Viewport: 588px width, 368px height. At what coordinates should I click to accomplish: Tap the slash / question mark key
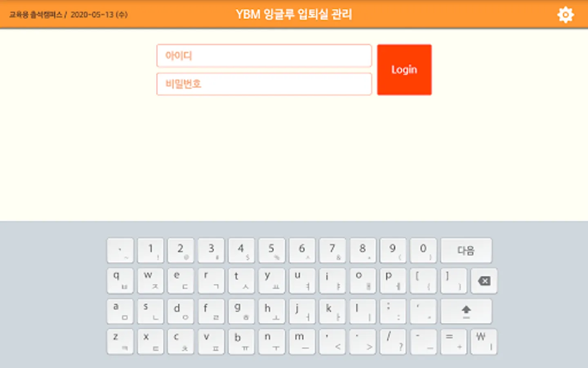(393, 342)
